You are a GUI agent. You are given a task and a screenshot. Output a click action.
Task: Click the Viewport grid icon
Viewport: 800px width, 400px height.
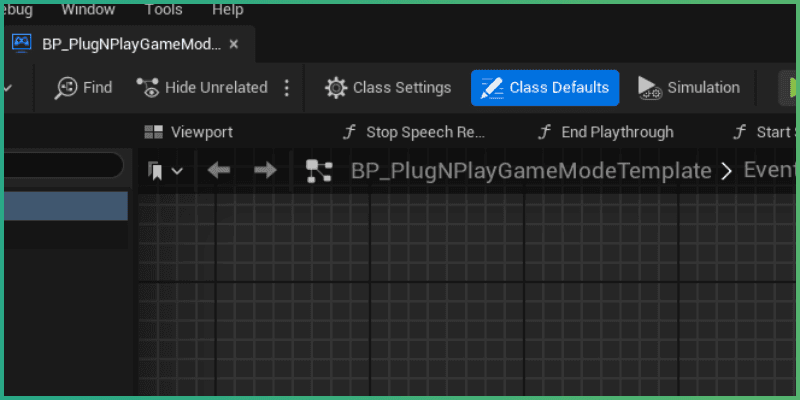tap(154, 132)
